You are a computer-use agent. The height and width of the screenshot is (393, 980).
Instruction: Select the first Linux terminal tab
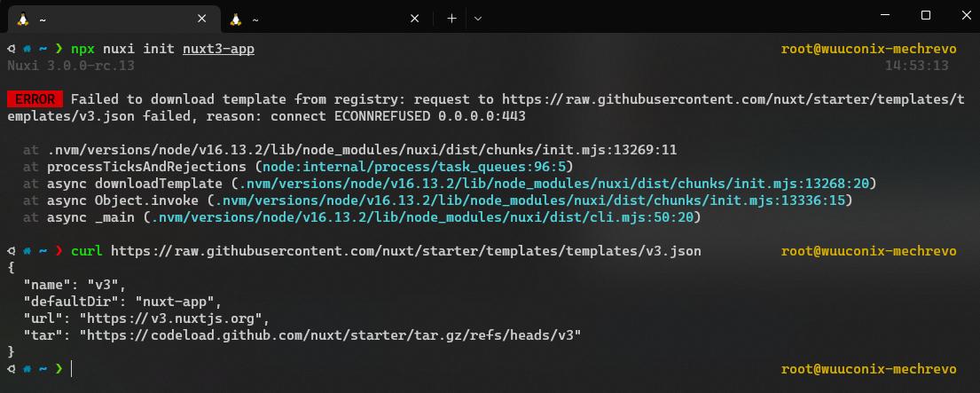pyautogui.click(x=114, y=19)
